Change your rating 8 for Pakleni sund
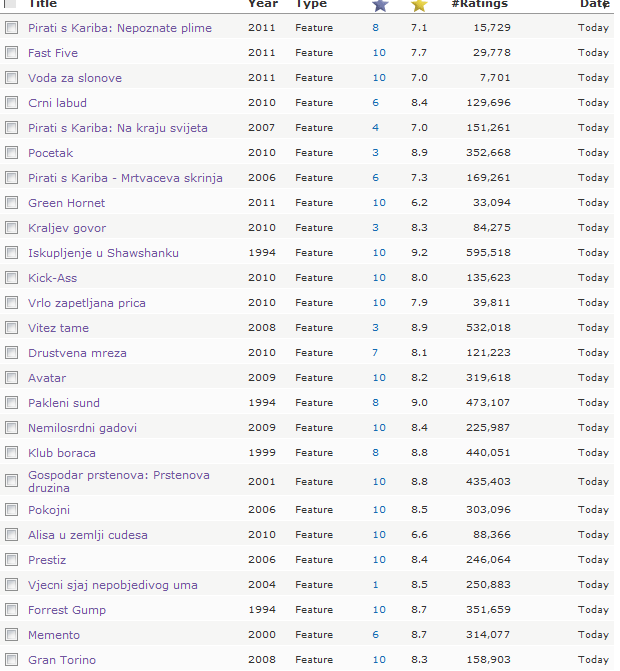Image resolution: width=620 pixels, height=671 pixels. [375, 403]
